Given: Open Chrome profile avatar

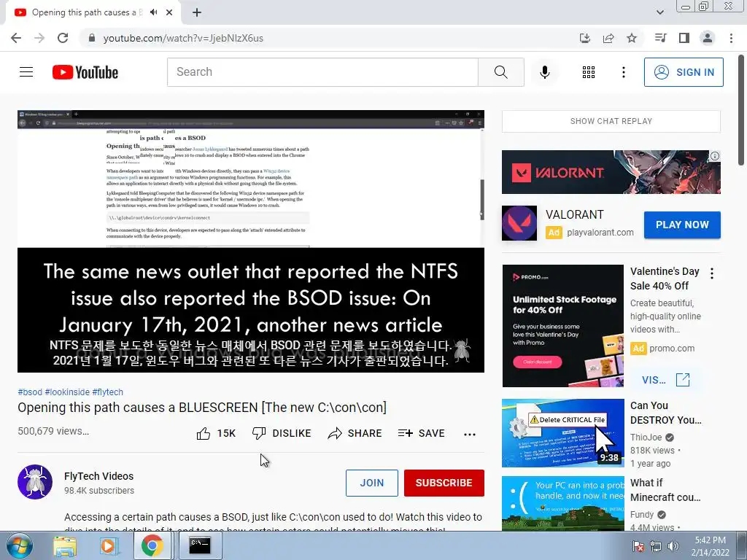Looking at the screenshot, I should click(708, 38).
